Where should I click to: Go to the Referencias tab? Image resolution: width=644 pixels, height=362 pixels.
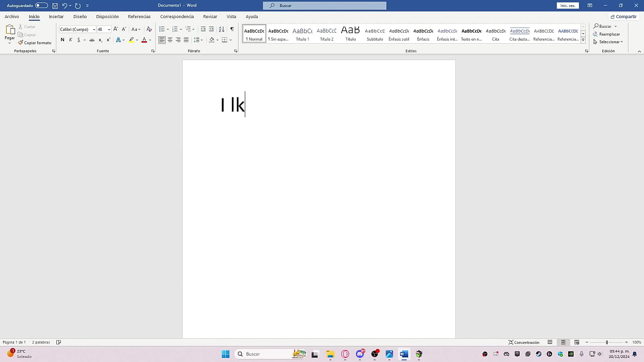[139, 17]
